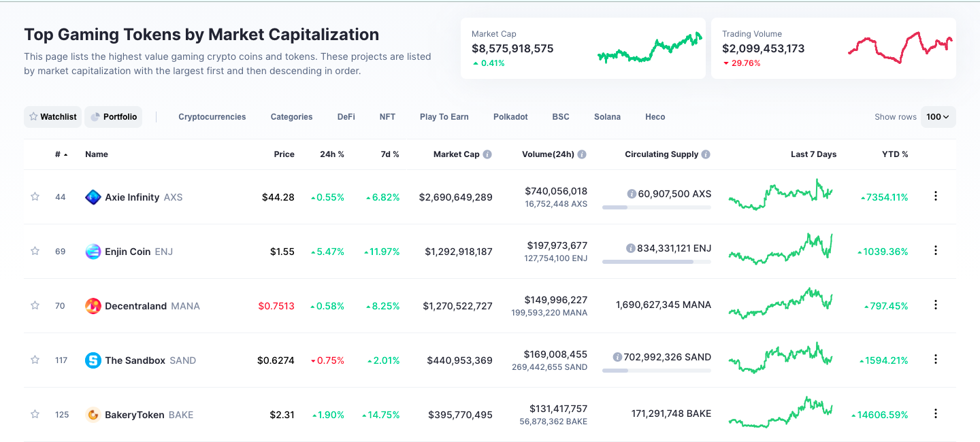Click the Enjin Coin logo icon
The image size is (980, 442).
coord(93,252)
